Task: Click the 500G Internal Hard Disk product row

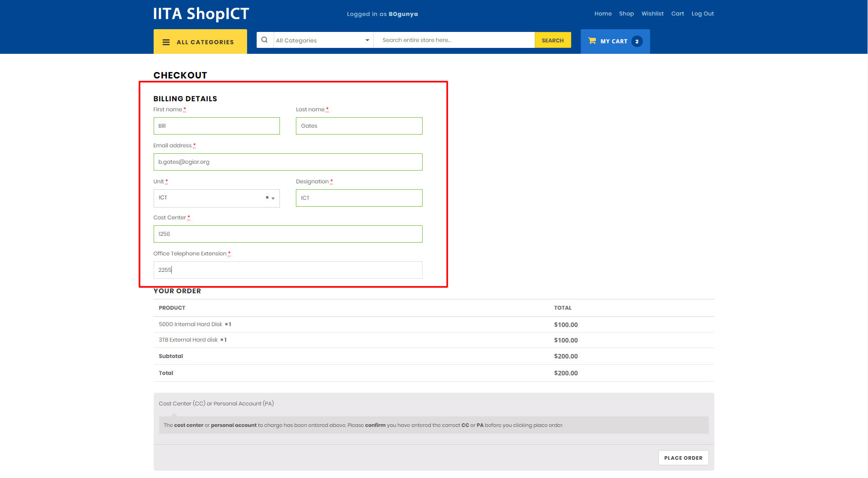Action: point(434,324)
